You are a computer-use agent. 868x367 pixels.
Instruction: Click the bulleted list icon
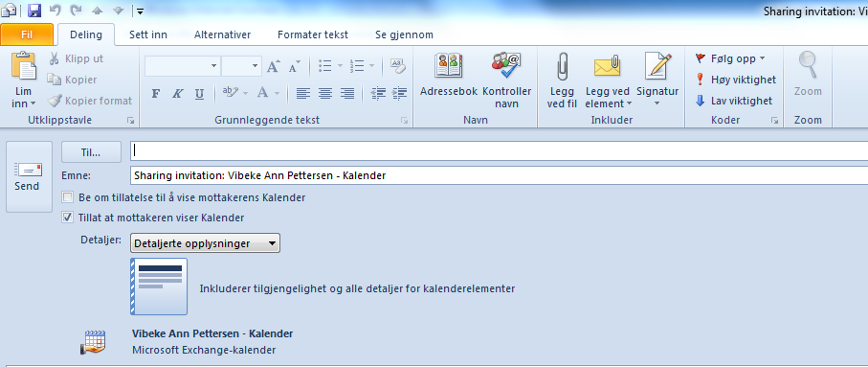click(x=325, y=66)
